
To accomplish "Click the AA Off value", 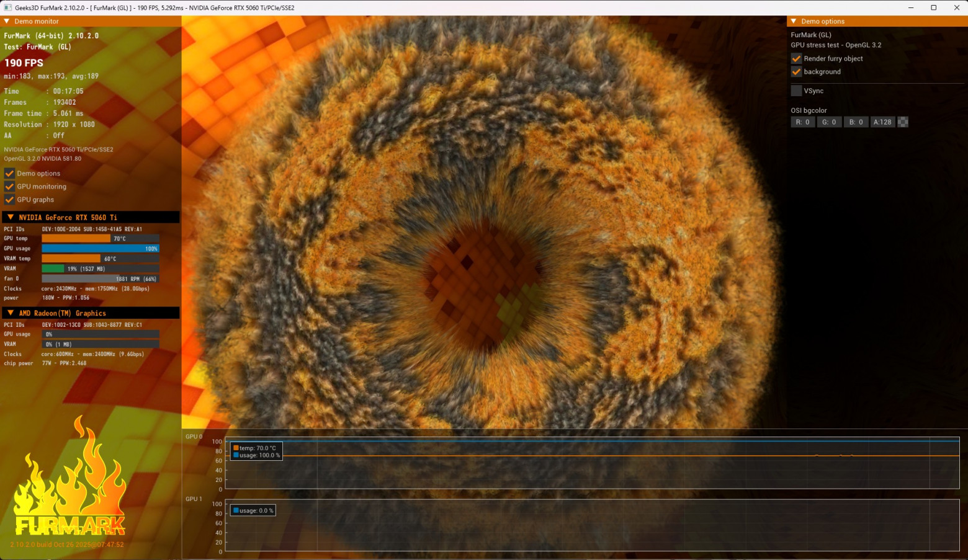I will coord(58,135).
